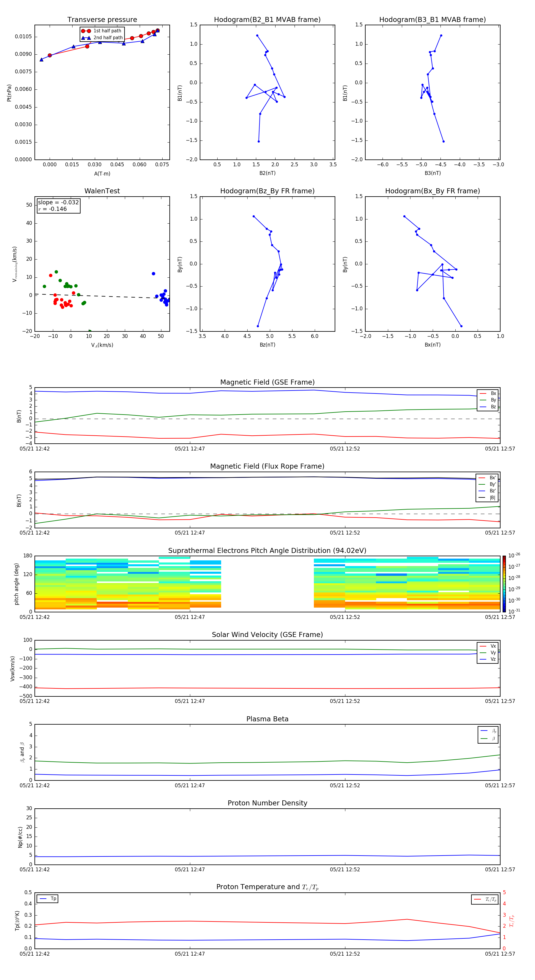Click the 'B2(nT)' x-axis label
The image size is (535, 980).
(267, 173)
